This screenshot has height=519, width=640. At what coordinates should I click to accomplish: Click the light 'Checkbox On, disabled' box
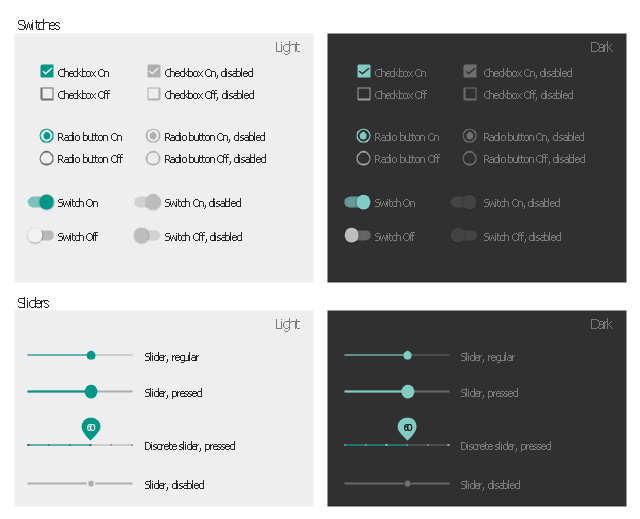coord(154,72)
